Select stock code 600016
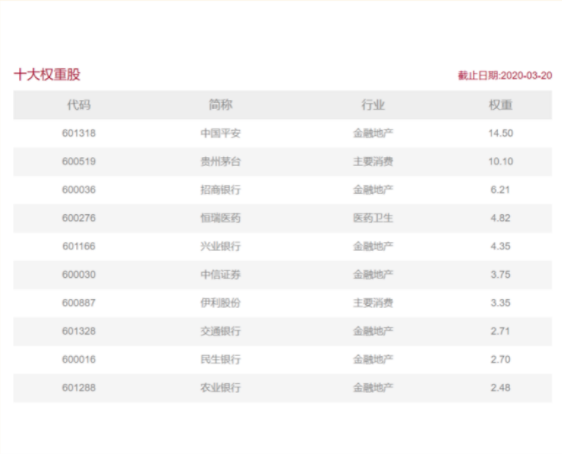 (79, 360)
